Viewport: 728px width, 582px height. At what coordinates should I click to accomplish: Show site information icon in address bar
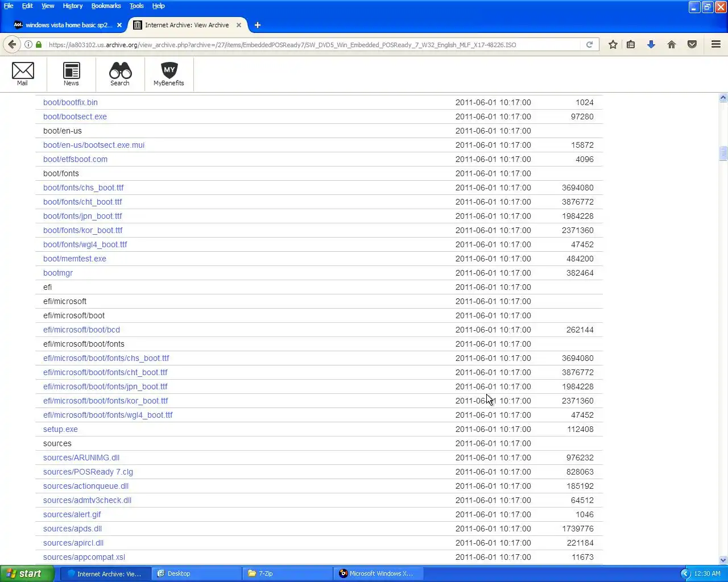[28, 44]
